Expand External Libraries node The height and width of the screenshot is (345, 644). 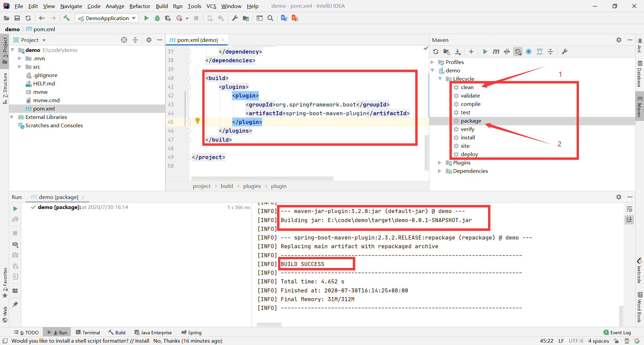click(x=12, y=117)
